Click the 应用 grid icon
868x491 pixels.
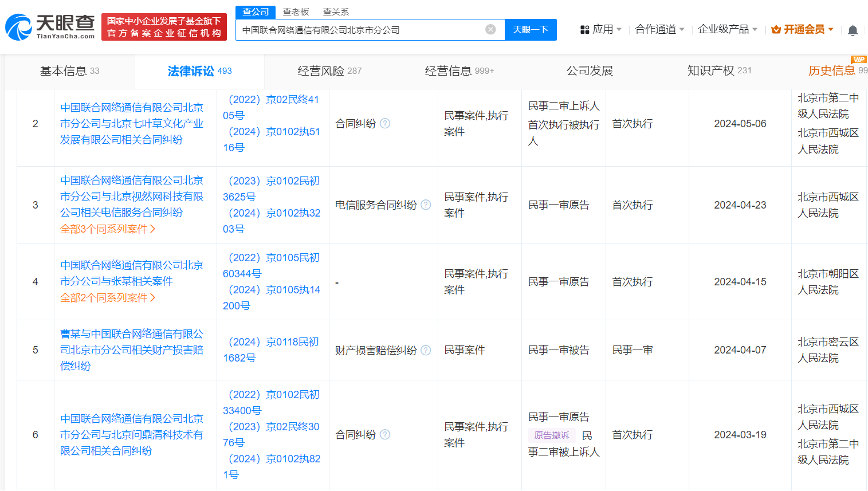point(584,29)
